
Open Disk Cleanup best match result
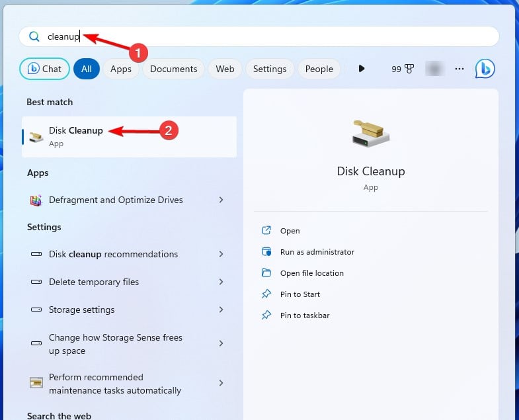(x=129, y=137)
